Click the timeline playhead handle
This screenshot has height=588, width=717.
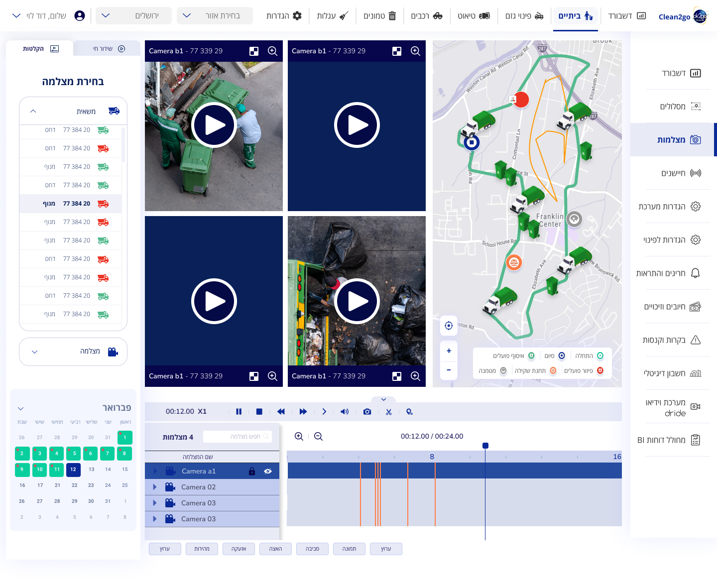tap(485, 446)
